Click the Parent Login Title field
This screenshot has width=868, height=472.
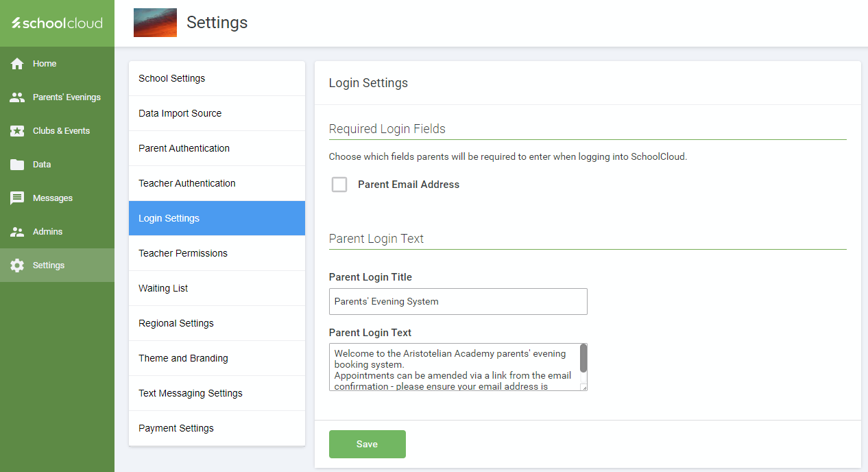[x=458, y=301]
